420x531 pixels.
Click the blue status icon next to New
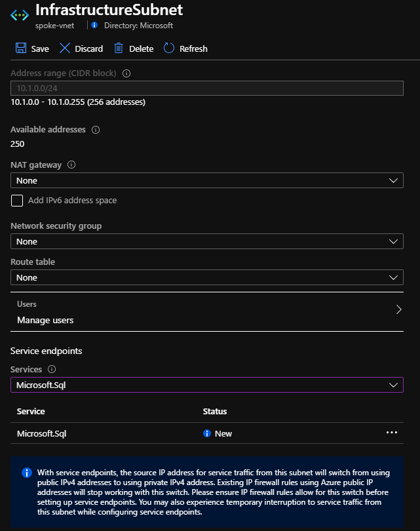pyautogui.click(x=207, y=433)
